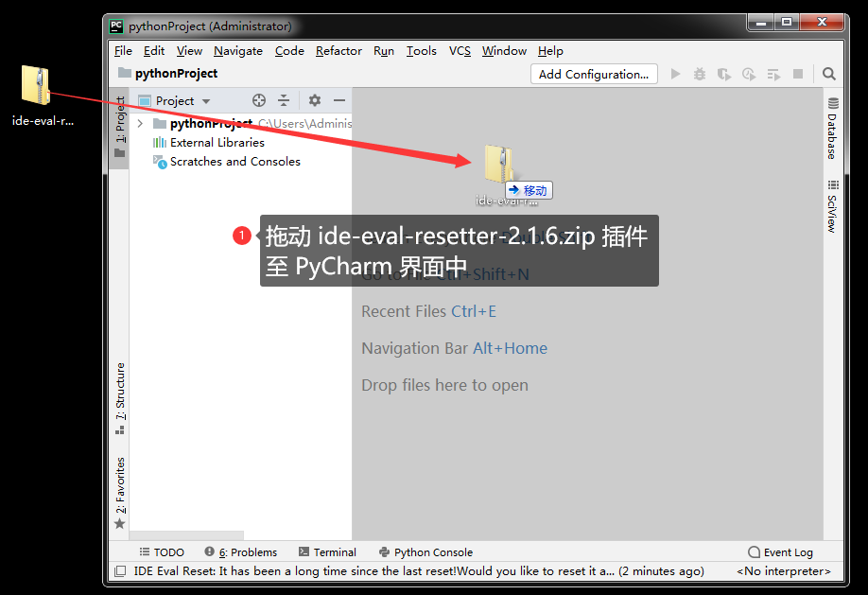Open the Help menu
This screenshot has height=595, width=868.
(x=550, y=51)
